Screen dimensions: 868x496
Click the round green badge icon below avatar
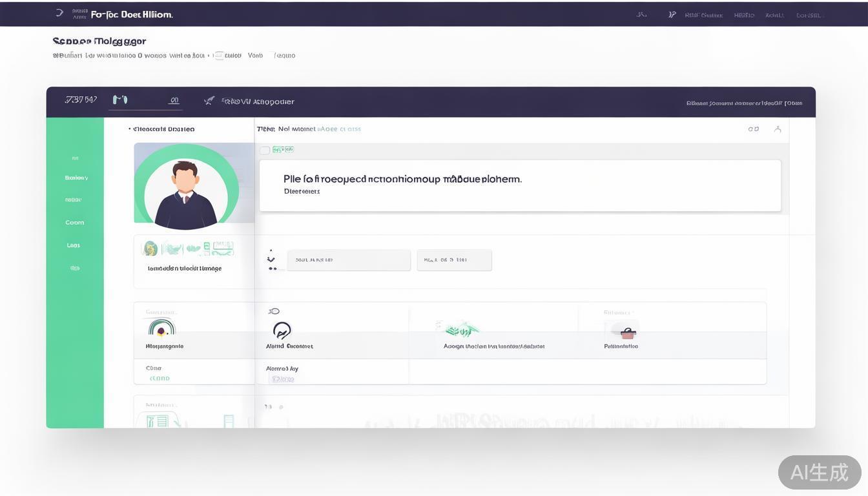pyautogui.click(x=150, y=249)
